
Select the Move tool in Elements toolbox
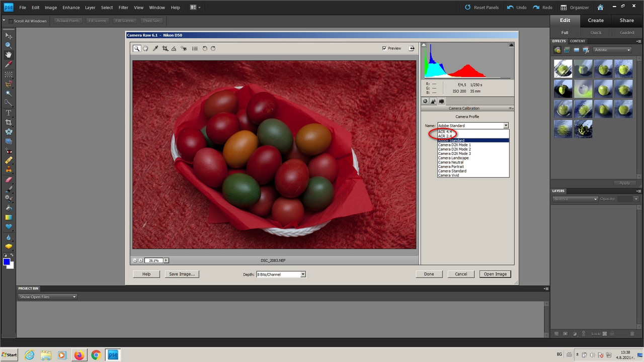9,36
